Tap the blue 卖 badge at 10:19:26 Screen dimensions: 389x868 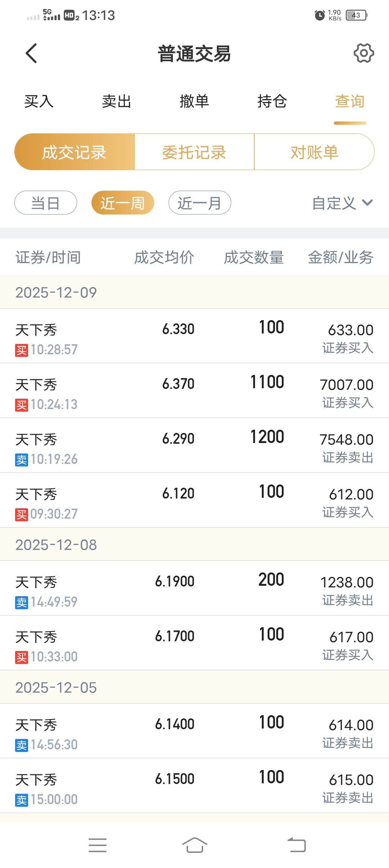[x=22, y=460]
